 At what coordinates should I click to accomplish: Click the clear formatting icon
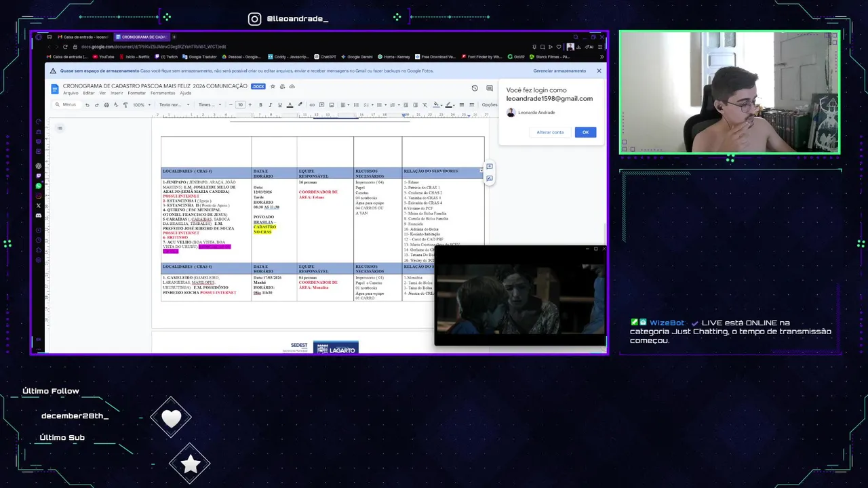pyautogui.click(x=425, y=104)
